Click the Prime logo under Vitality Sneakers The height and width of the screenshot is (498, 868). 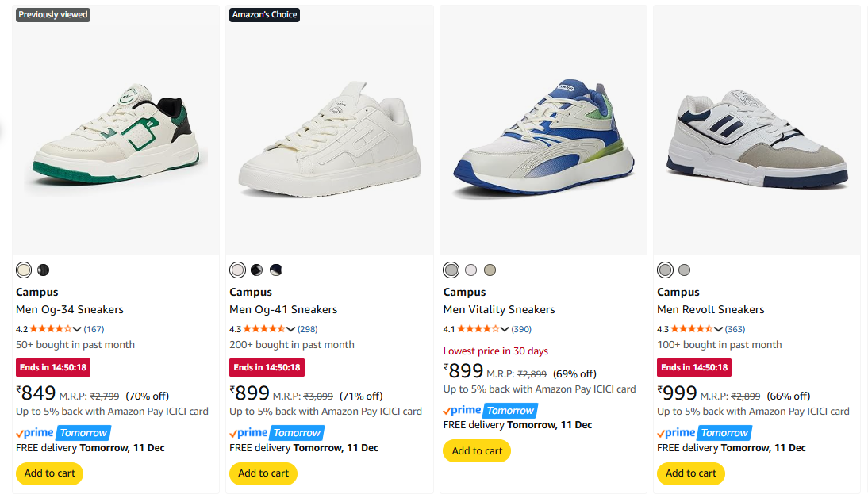[x=463, y=410]
